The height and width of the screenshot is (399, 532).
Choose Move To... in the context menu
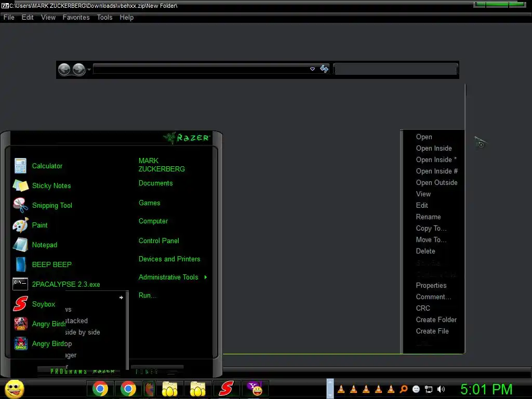(431, 240)
